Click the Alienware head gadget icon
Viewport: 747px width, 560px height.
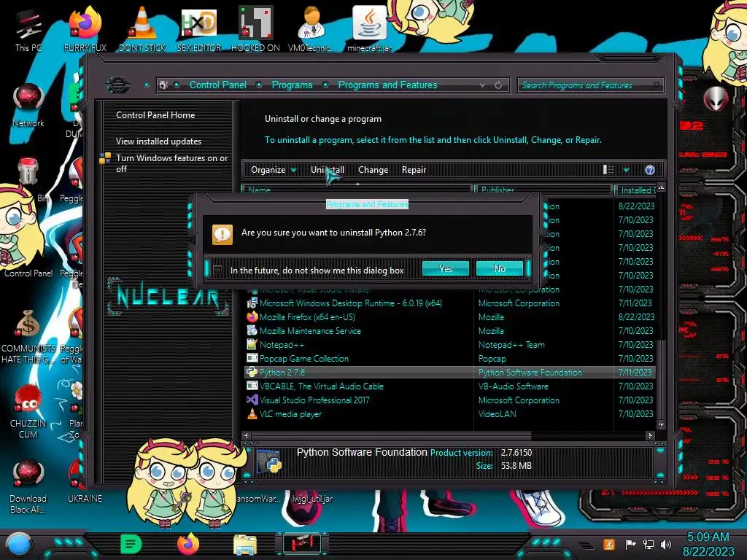pos(715,98)
